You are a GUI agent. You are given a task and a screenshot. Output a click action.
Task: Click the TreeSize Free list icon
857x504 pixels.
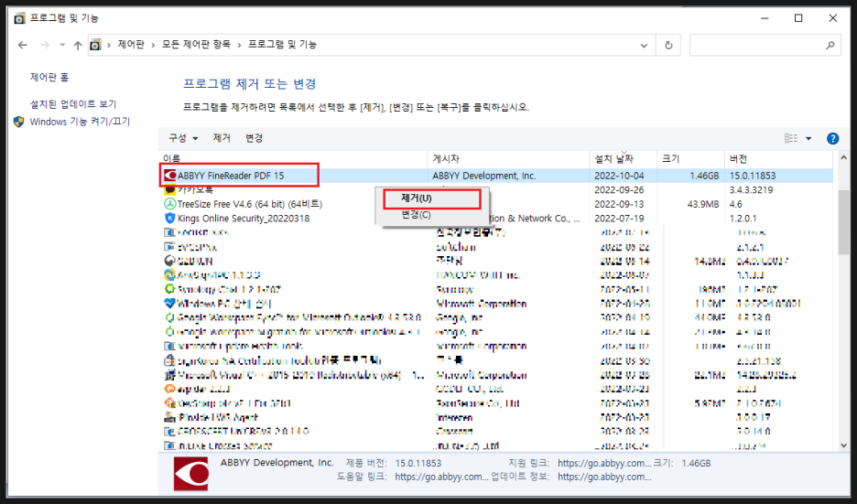[170, 204]
